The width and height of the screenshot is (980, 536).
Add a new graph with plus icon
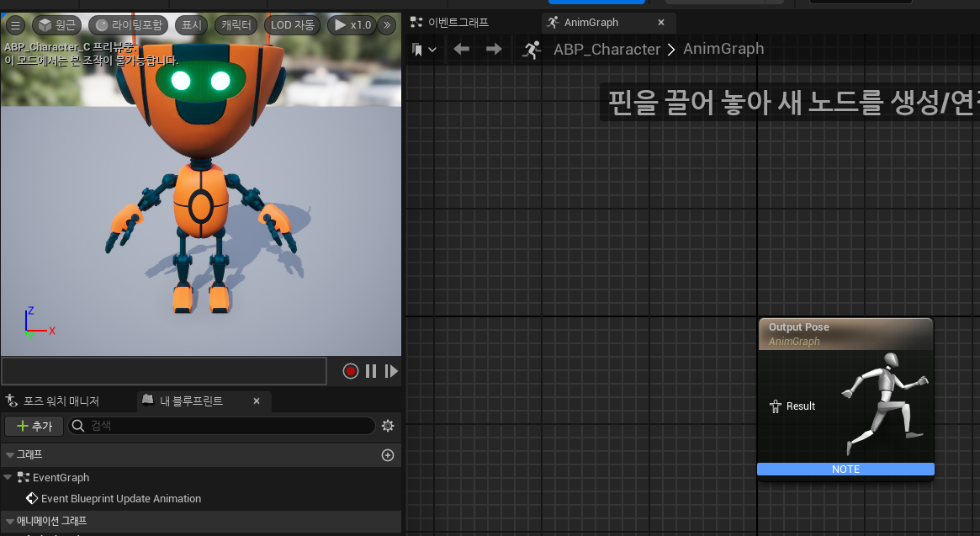click(x=388, y=455)
